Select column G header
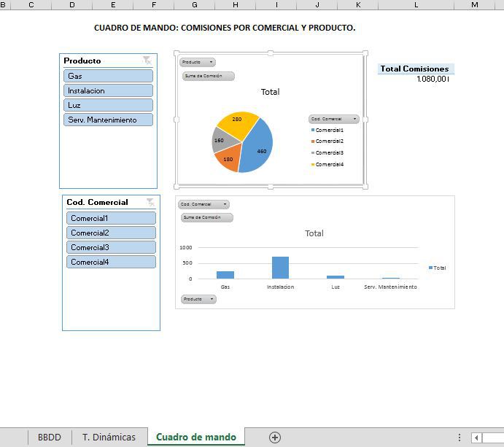Image resolution: width=504 pixels, height=447 pixels. tap(195, 5)
